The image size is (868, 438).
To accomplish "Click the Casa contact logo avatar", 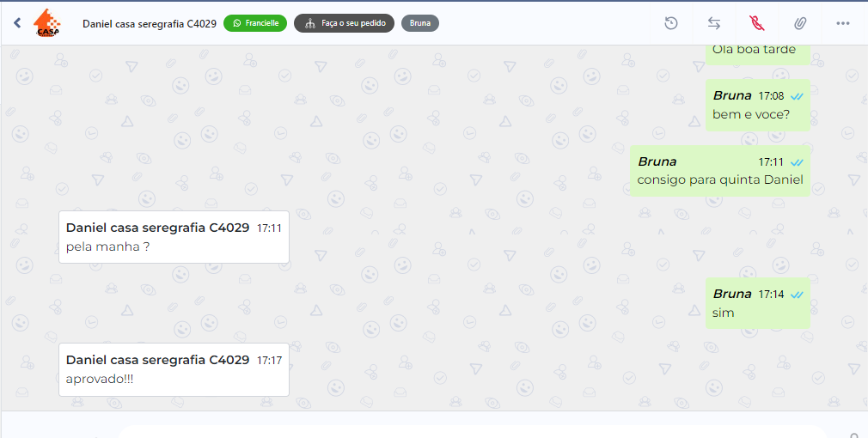I will click(47, 23).
